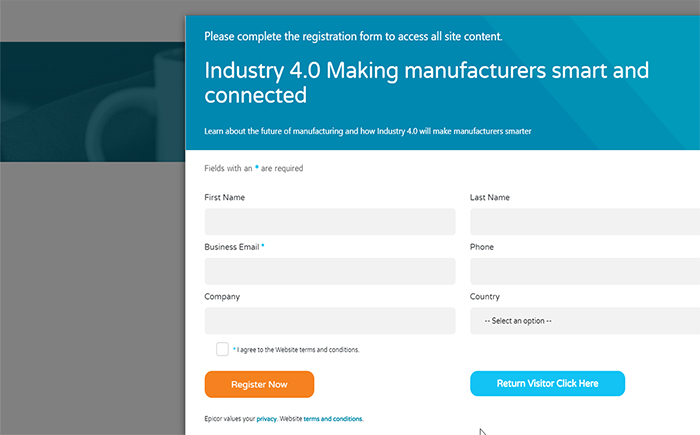700x435 pixels.
Task: Click the First Name input field
Action: 330,222
